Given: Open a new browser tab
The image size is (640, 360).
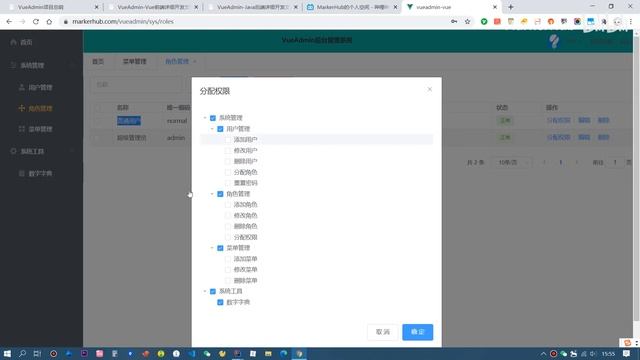Looking at the screenshot, I should pyautogui.click(x=511, y=7).
